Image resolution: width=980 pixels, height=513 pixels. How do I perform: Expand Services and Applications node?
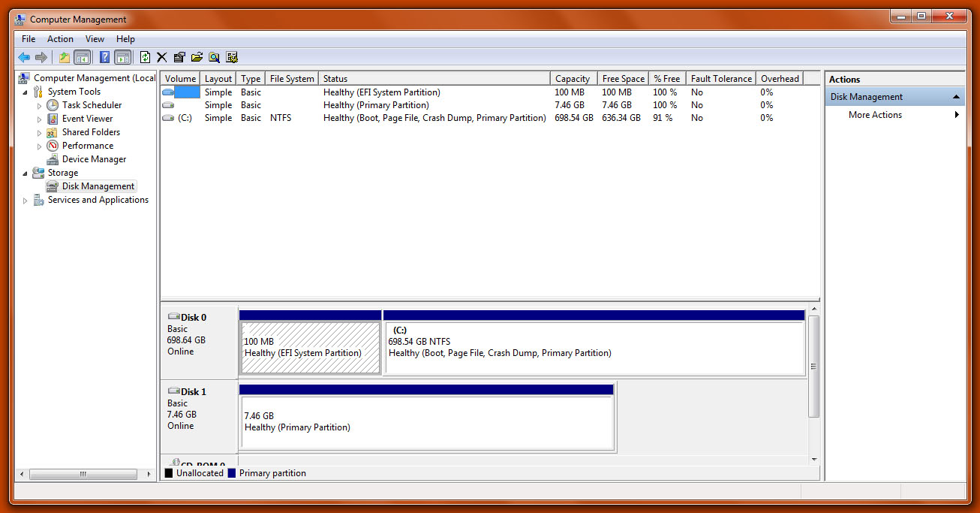tap(26, 201)
